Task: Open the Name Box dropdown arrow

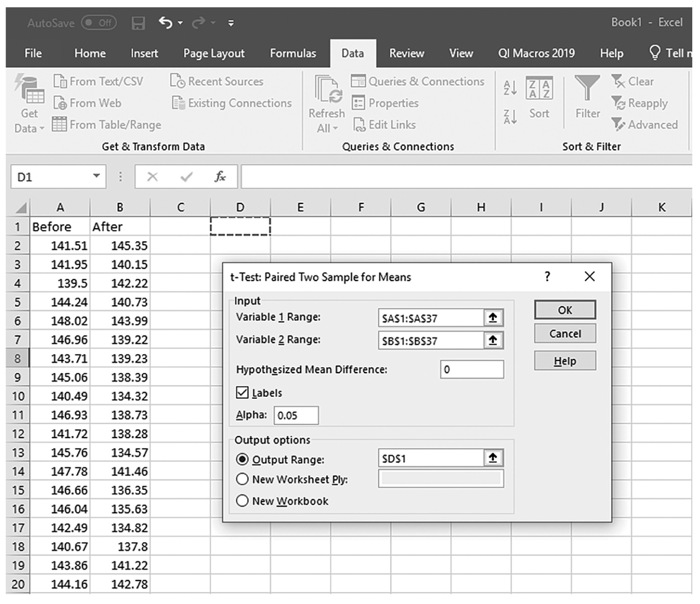Action: tap(97, 176)
